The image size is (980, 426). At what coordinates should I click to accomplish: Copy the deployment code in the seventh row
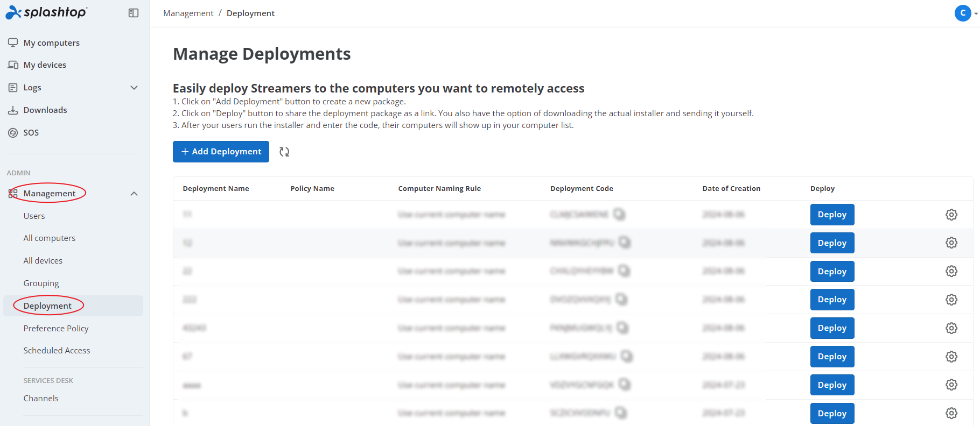pos(625,385)
